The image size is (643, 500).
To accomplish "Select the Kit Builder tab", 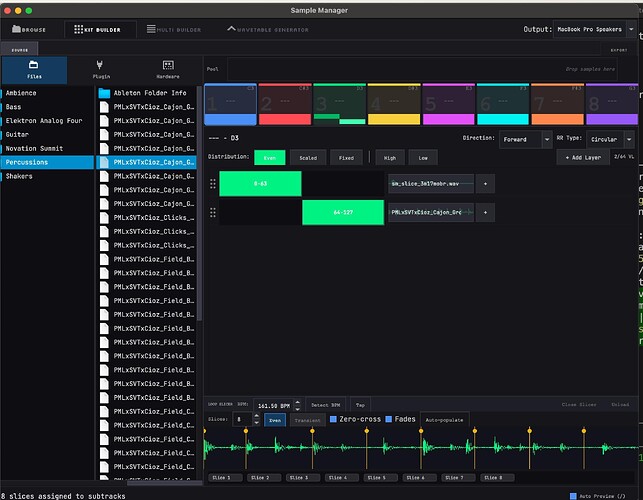I will [98, 30].
